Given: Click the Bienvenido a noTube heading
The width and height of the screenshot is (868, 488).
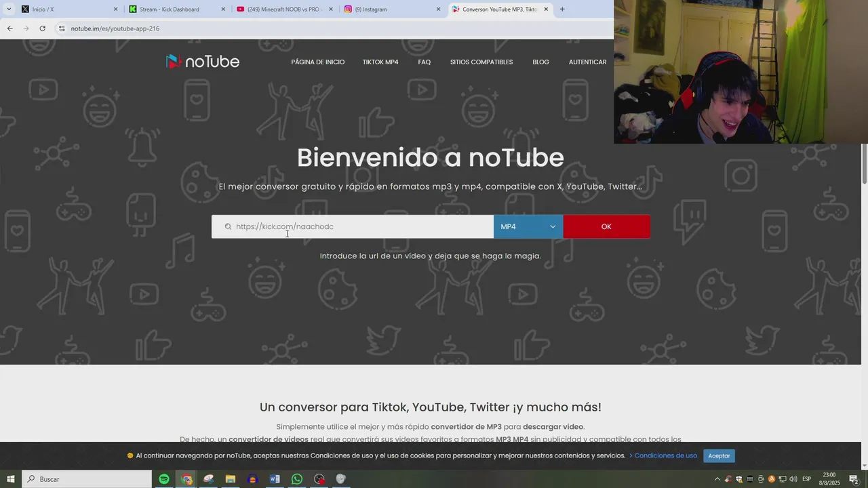Looking at the screenshot, I should [431, 157].
